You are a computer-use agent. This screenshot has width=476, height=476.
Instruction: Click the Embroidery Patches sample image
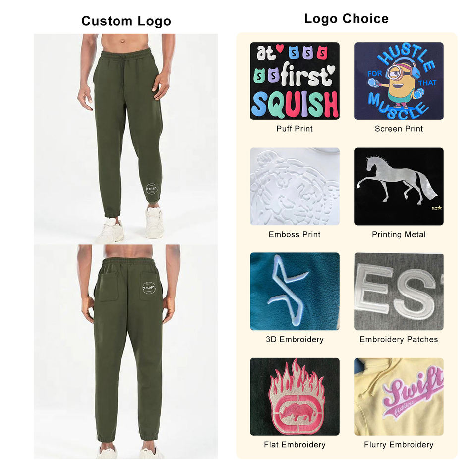[399, 291]
